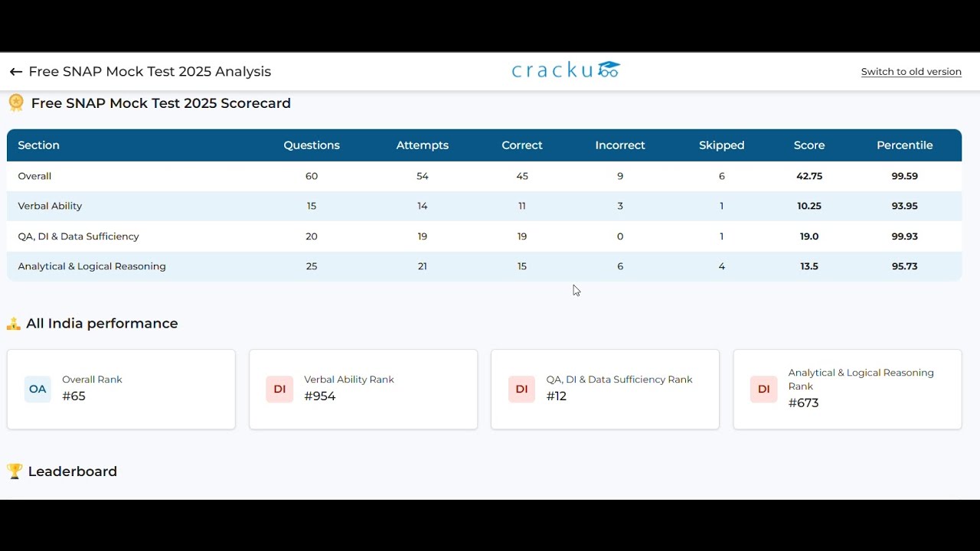
Task: Click the overall percentile 99.59
Action: [905, 176]
